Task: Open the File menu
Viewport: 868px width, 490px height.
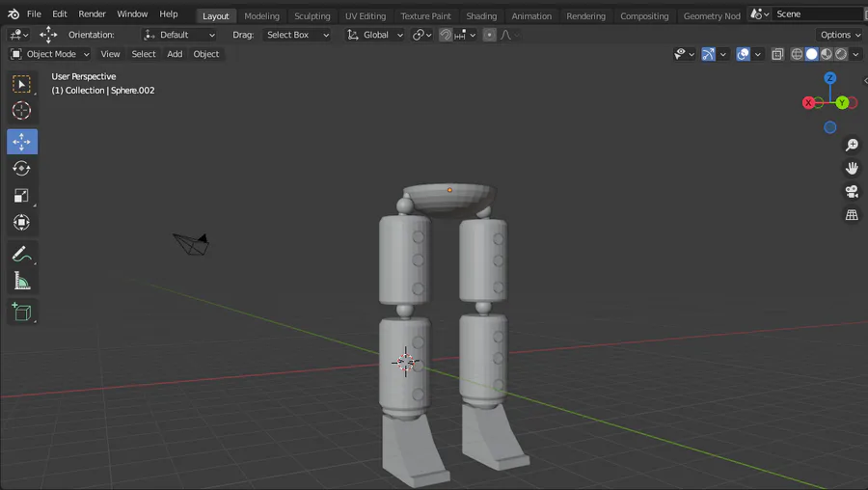Action: [34, 14]
